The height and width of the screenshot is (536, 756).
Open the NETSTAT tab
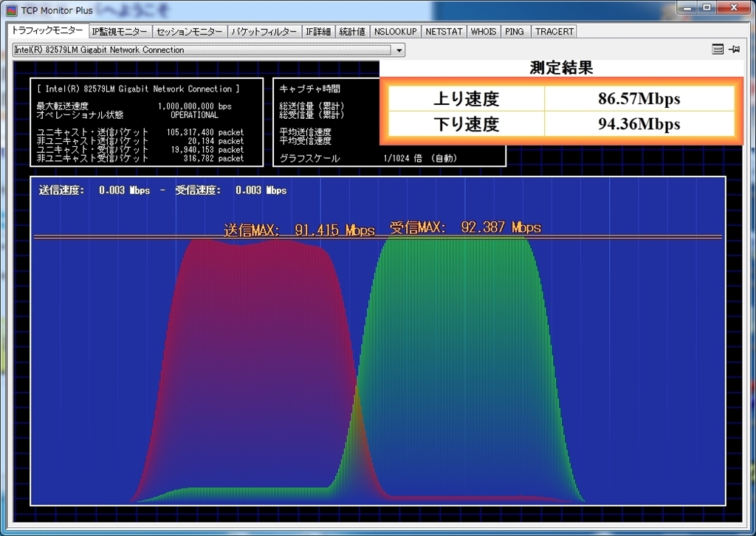(444, 32)
